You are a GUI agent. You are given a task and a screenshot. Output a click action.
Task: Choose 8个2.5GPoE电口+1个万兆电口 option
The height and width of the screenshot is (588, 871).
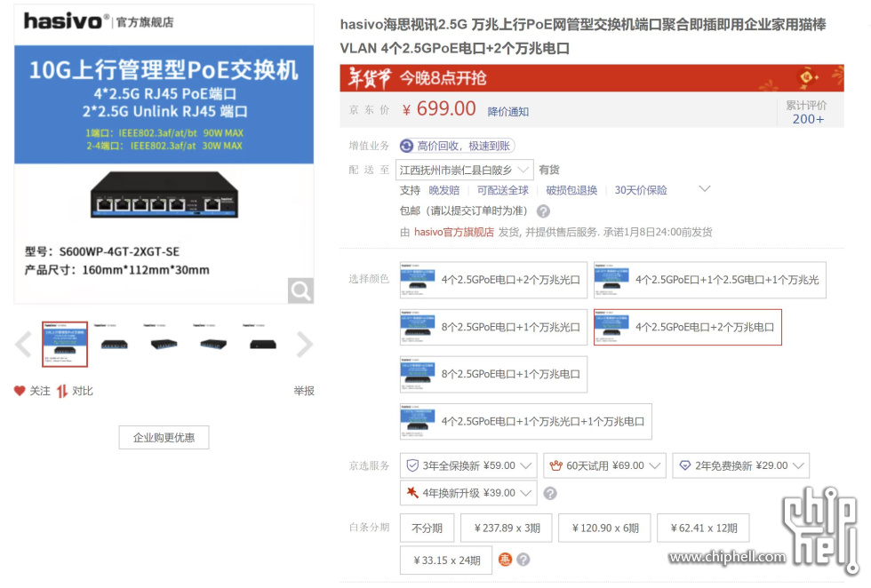point(493,374)
